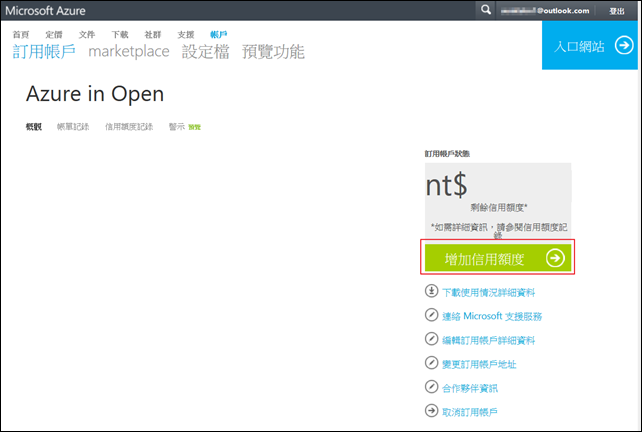Click the icon beside 連絡 Microsoft 支援服務
642x432 pixels.
pyautogui.click(x=429, y=316)
